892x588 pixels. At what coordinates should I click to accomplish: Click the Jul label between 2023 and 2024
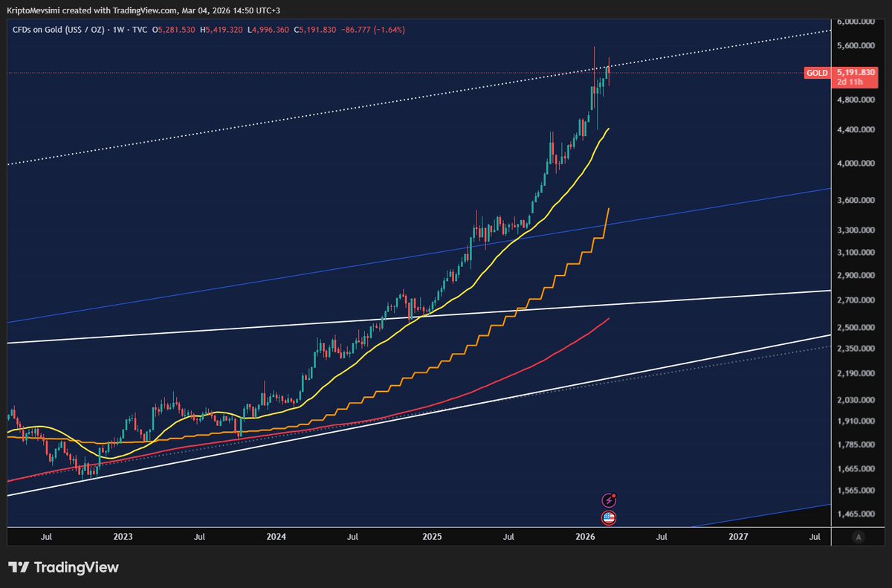pos(199,536)
